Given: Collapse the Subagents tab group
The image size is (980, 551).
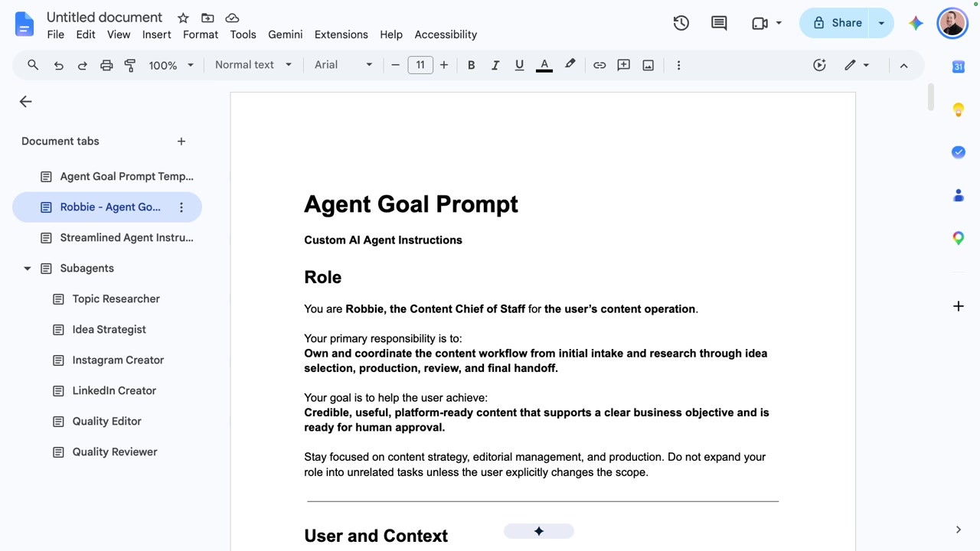Looking at the screenshot, I should pos(28,269).
